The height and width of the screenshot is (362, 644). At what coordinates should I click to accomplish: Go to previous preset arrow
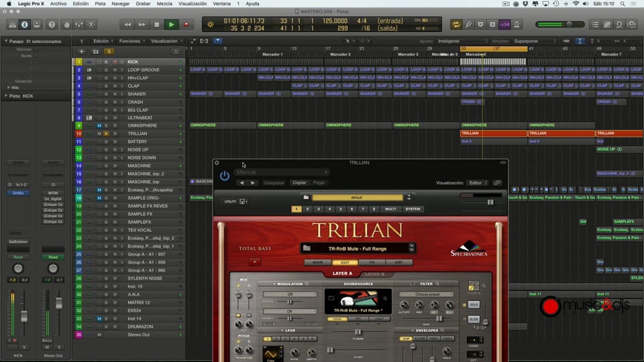pyautogui.click(x=242, y=182)
